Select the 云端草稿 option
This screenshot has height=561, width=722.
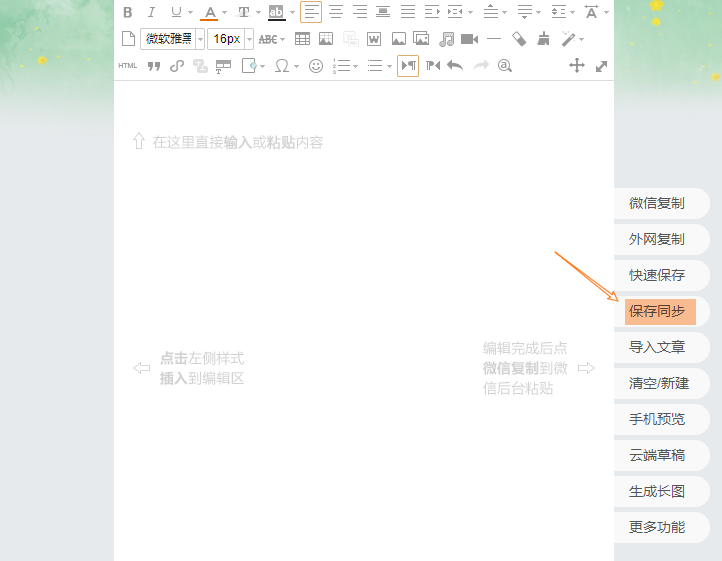657,455
